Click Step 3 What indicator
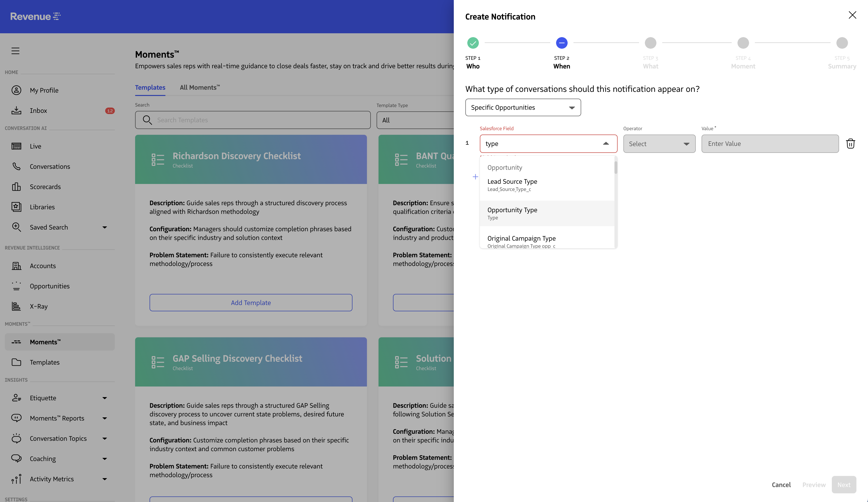The width and height of the screenshot is (868, 502). (650, 43)
